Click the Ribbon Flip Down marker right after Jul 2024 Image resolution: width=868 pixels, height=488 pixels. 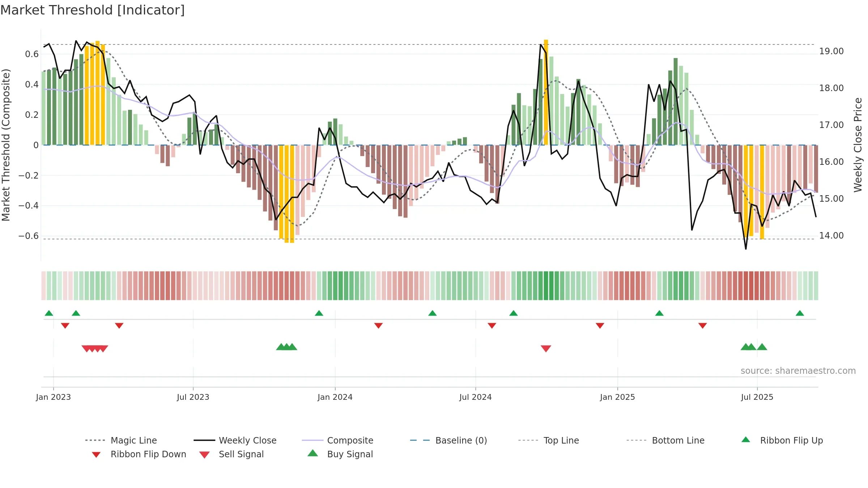click(x=492, y=326)
